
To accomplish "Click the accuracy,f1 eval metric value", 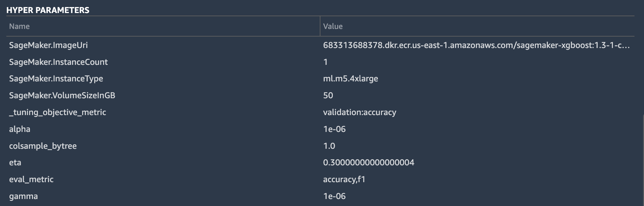I will pos(344,179).
